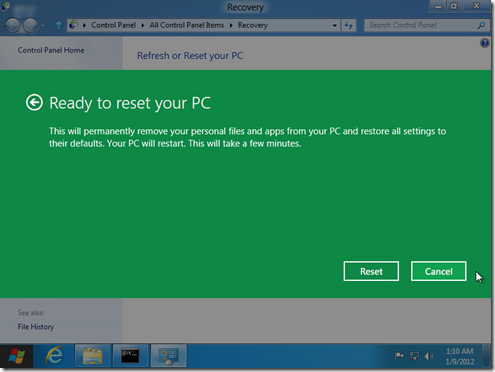Expand the arrow after the Control Panel breadcrumb

tap(143, 25)
